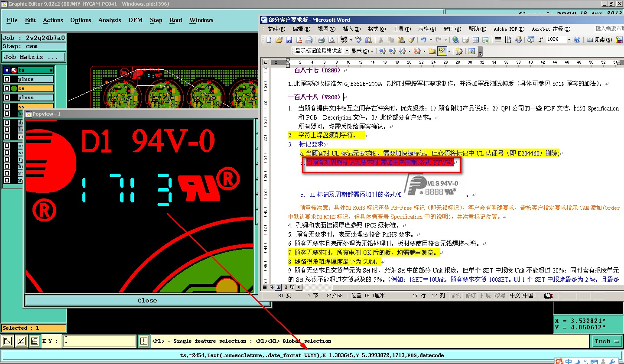Screen dimensions: 624x364
Task: Click the first coordinate mode icon at bottom left
Action: (7, 341)
